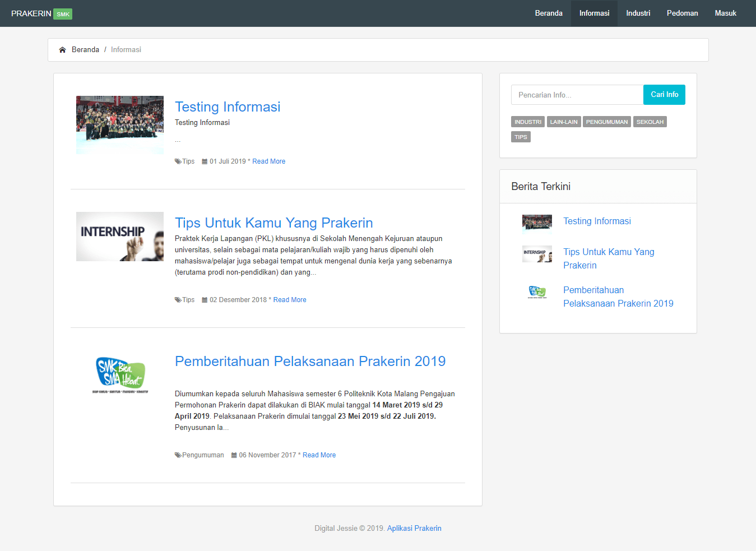This screenshot has height=551, width=756.
Task: Click the PRAKERIN SMK brand logo
Action: [x=41, y=13]
